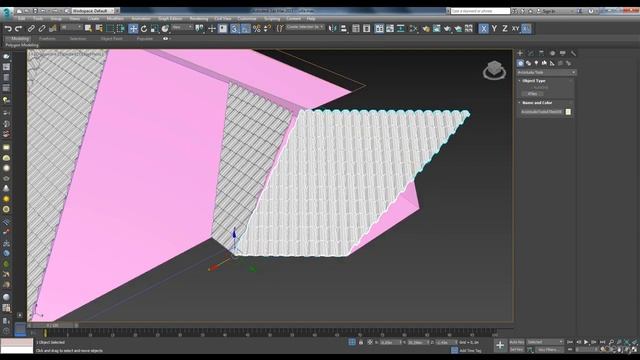This screenshot has height=360, width=640.
Task: Switch to the Object Paint ribbon tab
Action: coord(111,39)
